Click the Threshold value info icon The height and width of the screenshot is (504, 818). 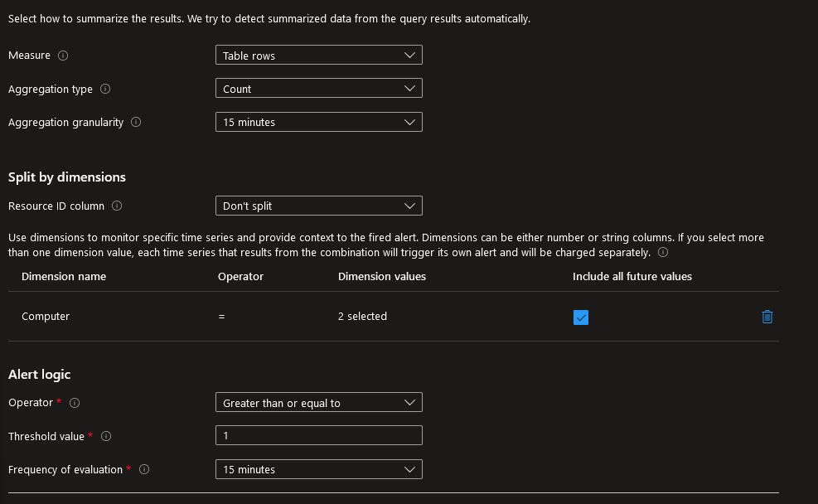pyautogui.click(x=106, y=436)
